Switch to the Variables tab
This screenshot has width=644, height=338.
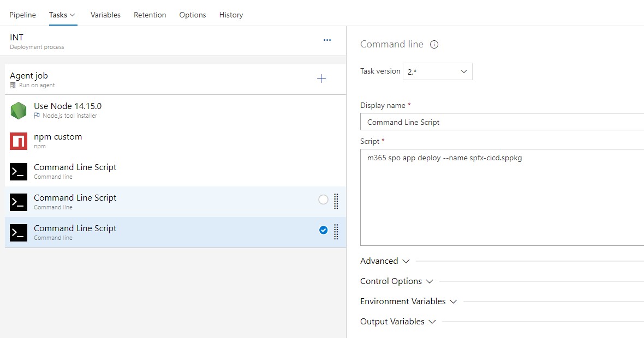click(105, 15)
